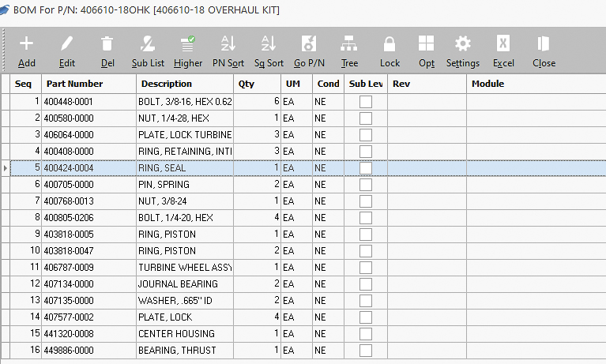606x364 pixels.
Task: Check Sub Lev box for RING, SEAL row
Action: pyautogui.click(x=366, y=168)
